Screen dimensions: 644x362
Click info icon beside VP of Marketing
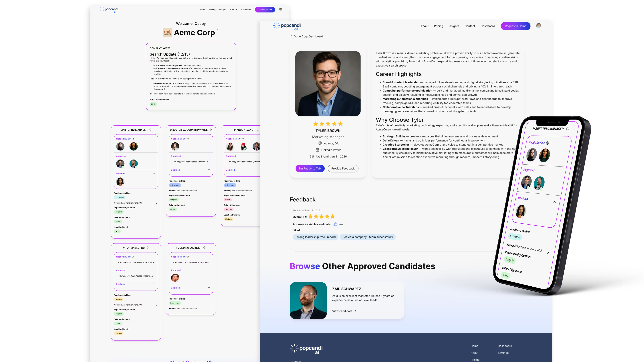coord(148,248)
